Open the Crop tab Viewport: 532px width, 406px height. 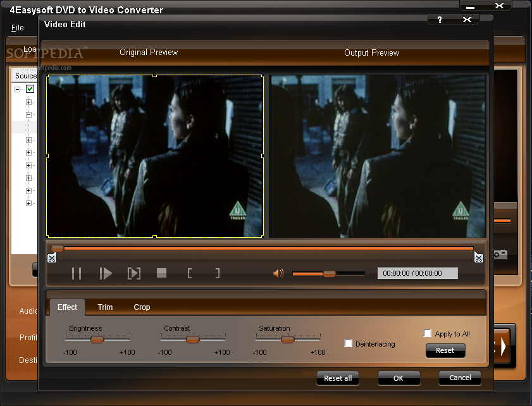click(142, 307)
